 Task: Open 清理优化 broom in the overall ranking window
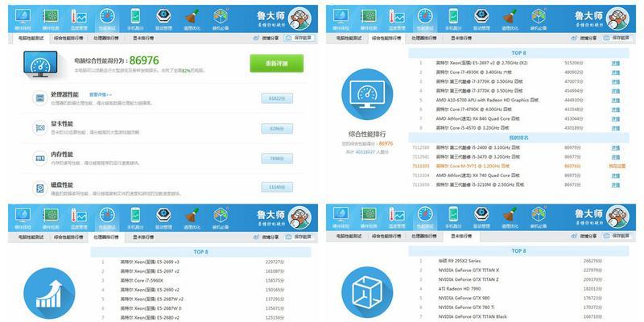click(x=510, y=19)
